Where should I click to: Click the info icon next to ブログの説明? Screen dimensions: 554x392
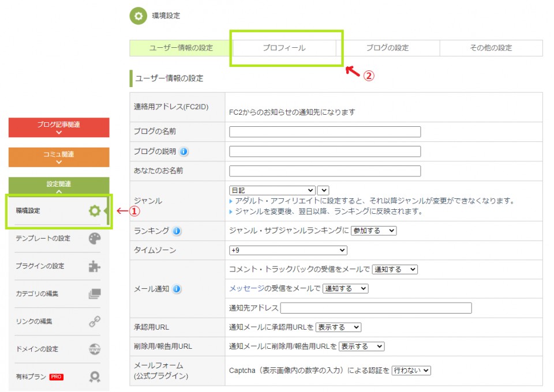(x=184, y=152)
